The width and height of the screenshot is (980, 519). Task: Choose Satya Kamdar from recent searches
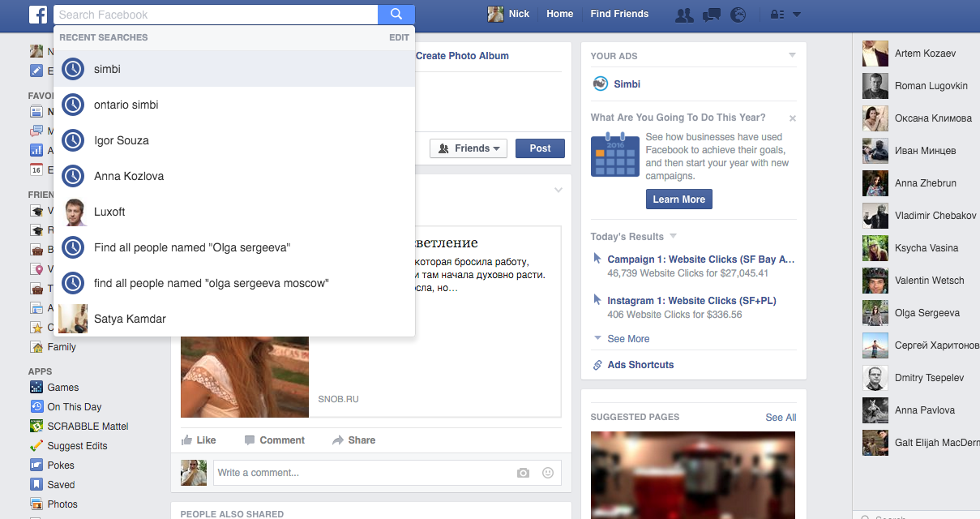click(x=234, y=319)
